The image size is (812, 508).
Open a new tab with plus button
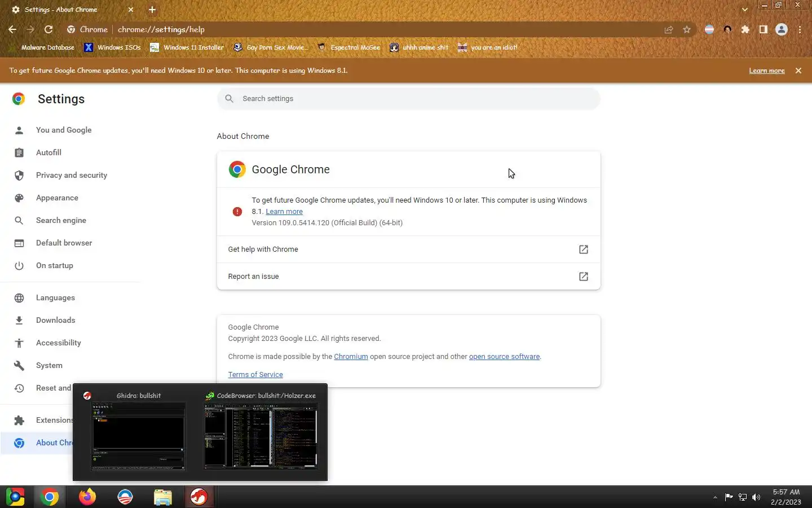[152, 10]
